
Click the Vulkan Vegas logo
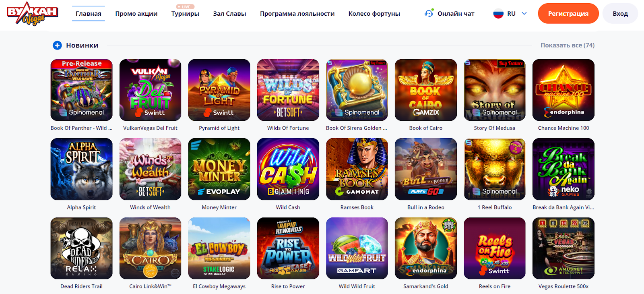[32, 14]
